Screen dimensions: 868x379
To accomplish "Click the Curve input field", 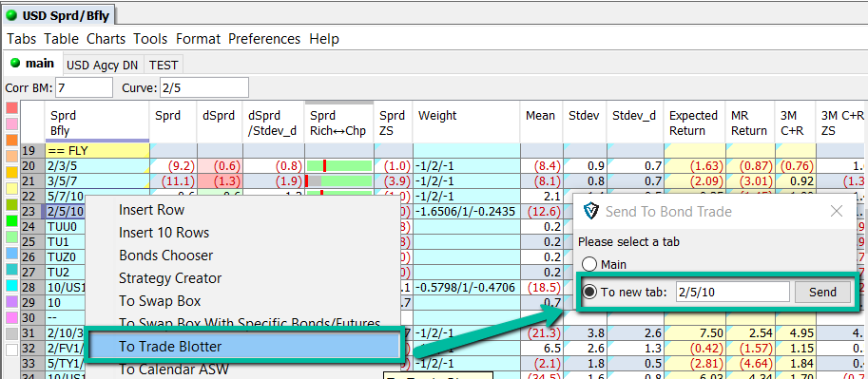I will pyautogui.click(x=203, y=87).
